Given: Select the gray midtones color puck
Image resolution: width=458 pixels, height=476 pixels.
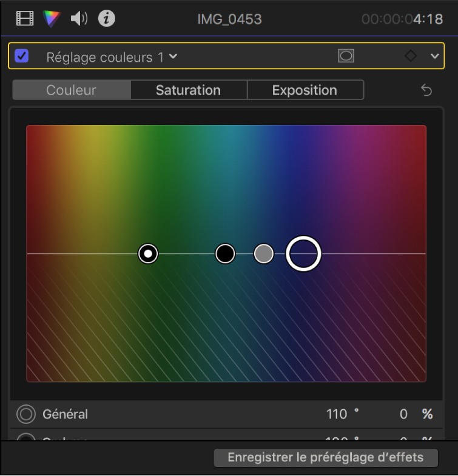Looking at the screenshot, I should [263, 253].
